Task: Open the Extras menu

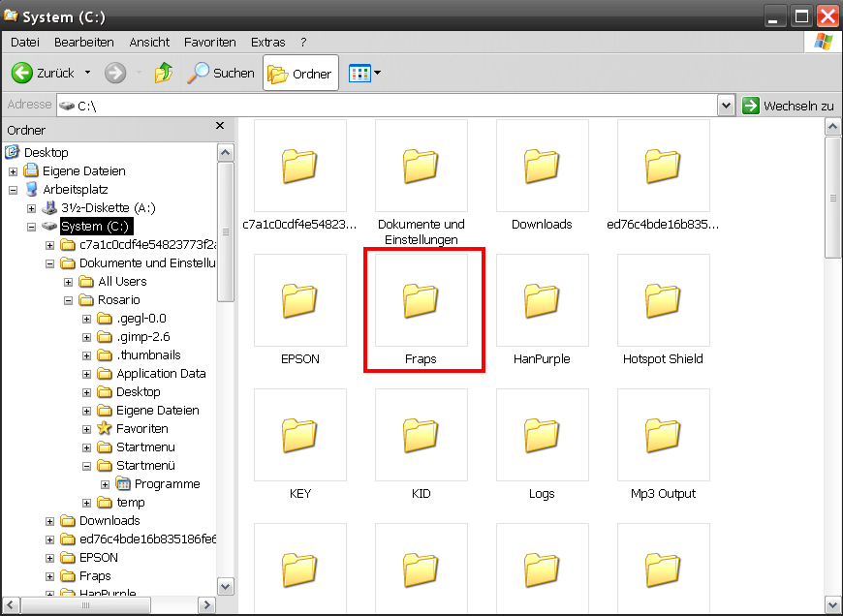Action: [267, 42]
